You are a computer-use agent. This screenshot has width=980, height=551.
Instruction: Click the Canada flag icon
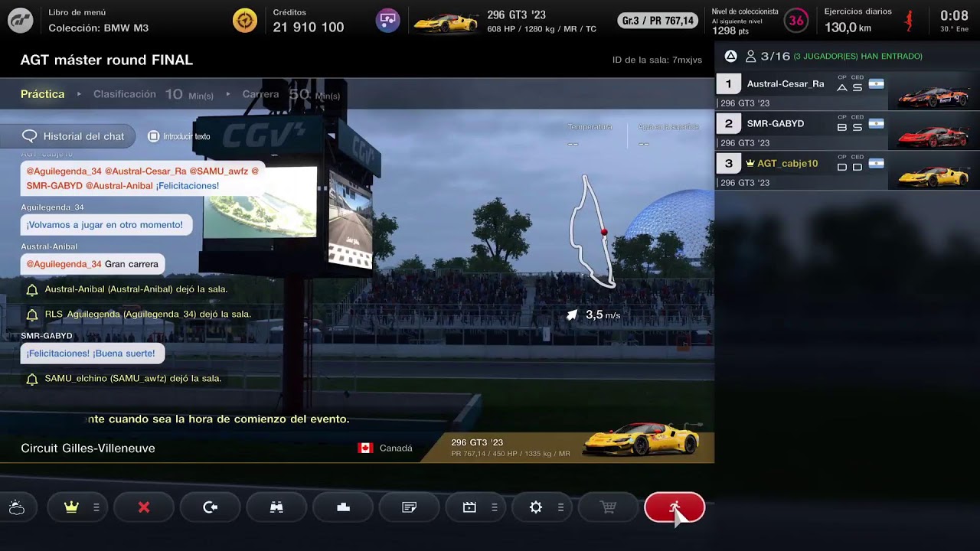(x=365, y=448)
